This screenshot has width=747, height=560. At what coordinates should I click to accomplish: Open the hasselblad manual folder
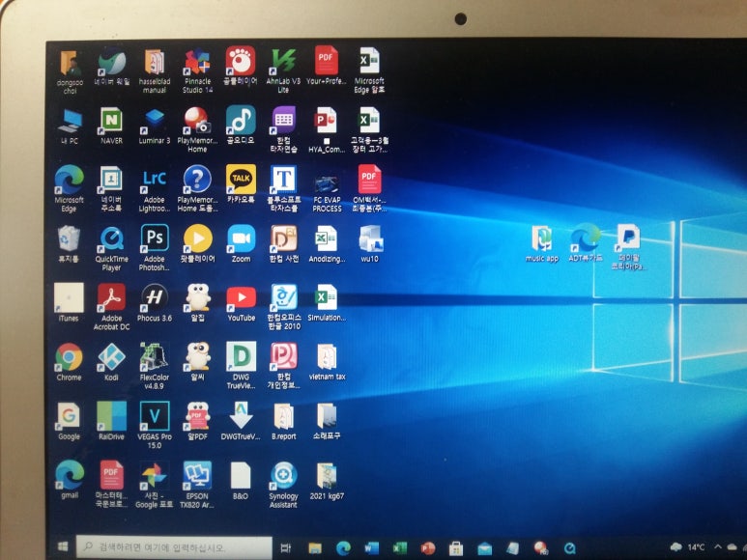point(155,70)
